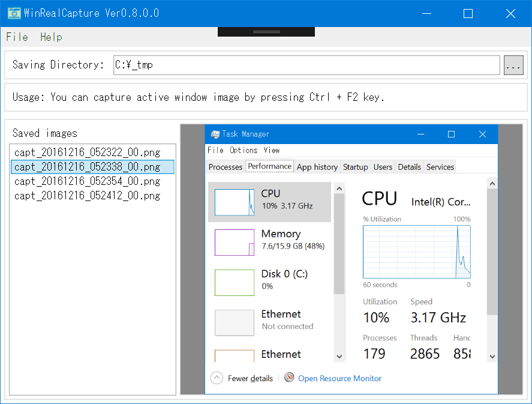Select capt_20161216_052338_00.png in saved images
The width and height of the screenshot is (532, 404).
coord(92,167)
